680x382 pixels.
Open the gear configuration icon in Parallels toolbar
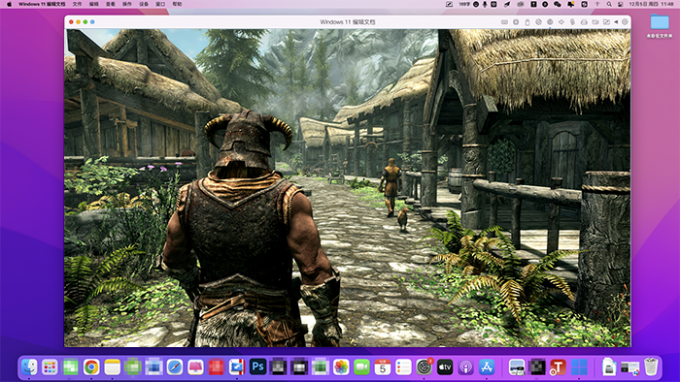tap(625, 22)
